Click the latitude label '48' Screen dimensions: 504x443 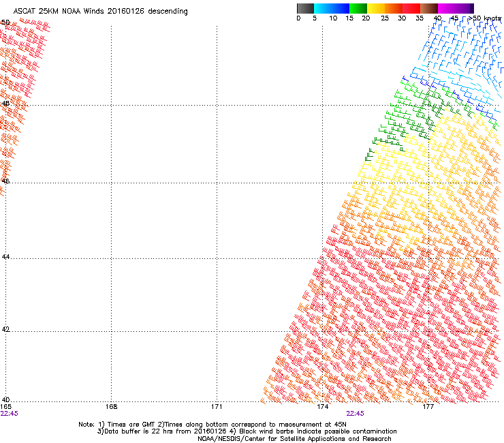[5, 104]
